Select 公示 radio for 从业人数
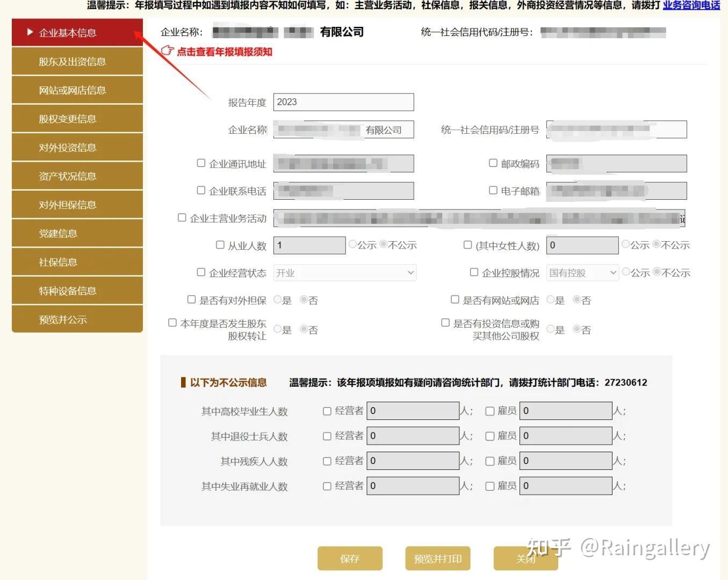Image resolution: width=728 pixels, height=580 pixels. click(353, 244)
